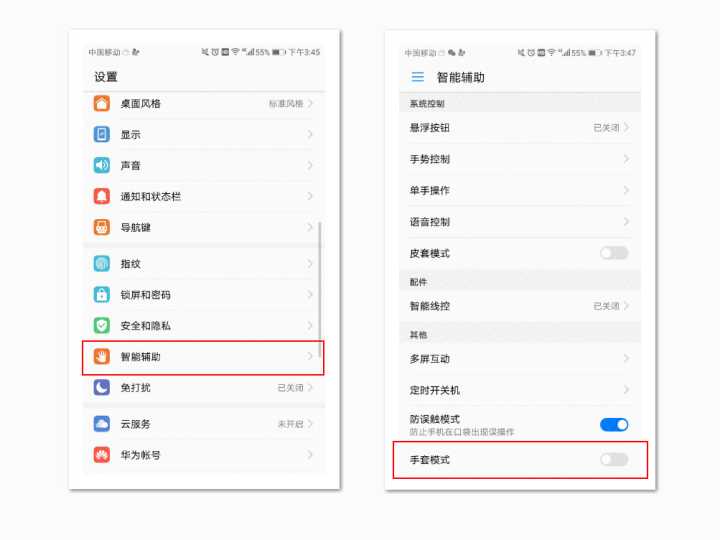The width and height of the screenshot is (720, 540).
Task: Turn on 皮套模式 switch
Action: (x=614, y=253)
